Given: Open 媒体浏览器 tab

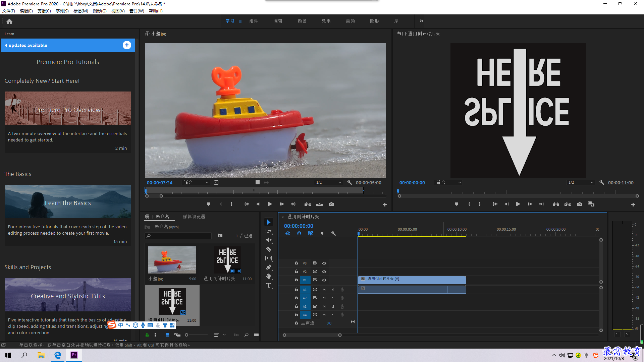Looking at the screenshot, I should (194, 217).
